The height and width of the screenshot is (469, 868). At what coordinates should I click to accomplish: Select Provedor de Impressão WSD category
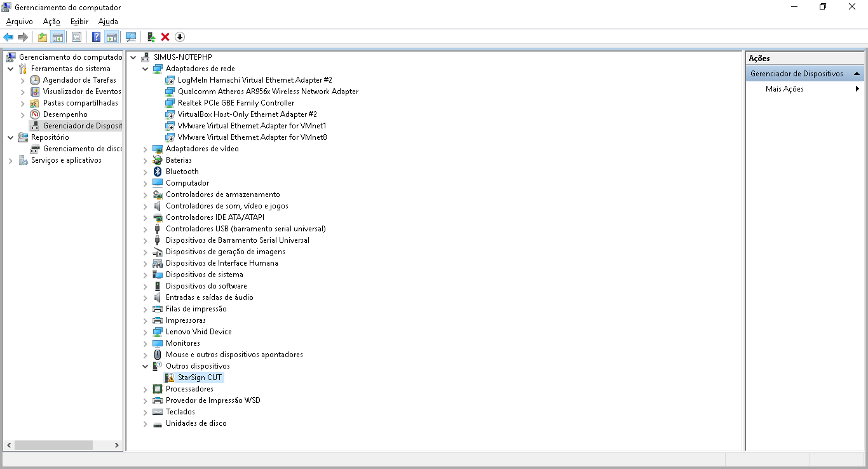click(213, 400)
